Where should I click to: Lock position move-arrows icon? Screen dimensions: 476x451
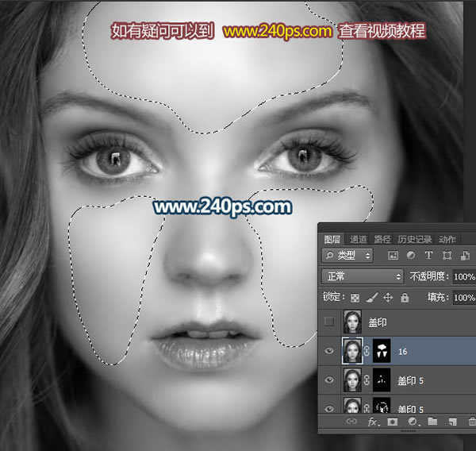click(388, 297)
